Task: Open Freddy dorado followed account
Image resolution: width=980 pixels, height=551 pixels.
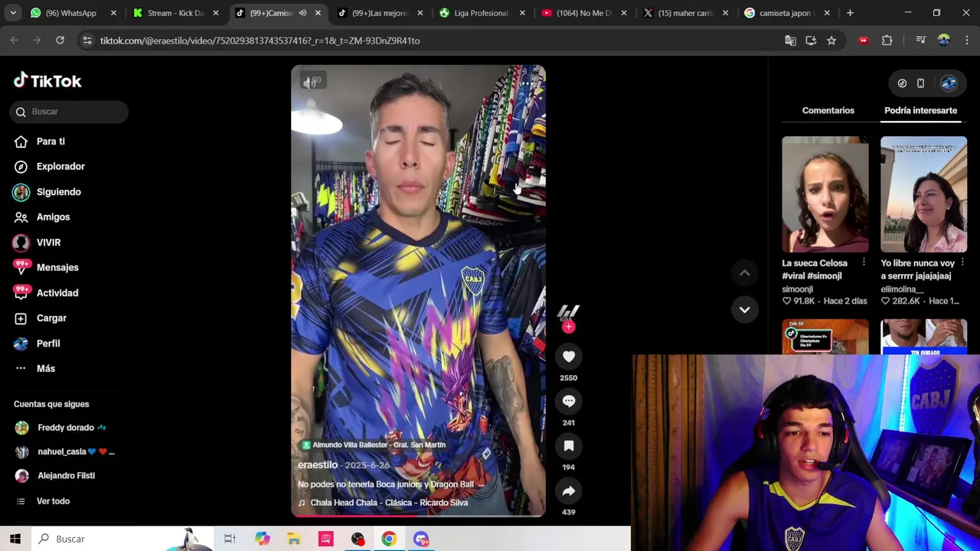Action: coord(64,428)
